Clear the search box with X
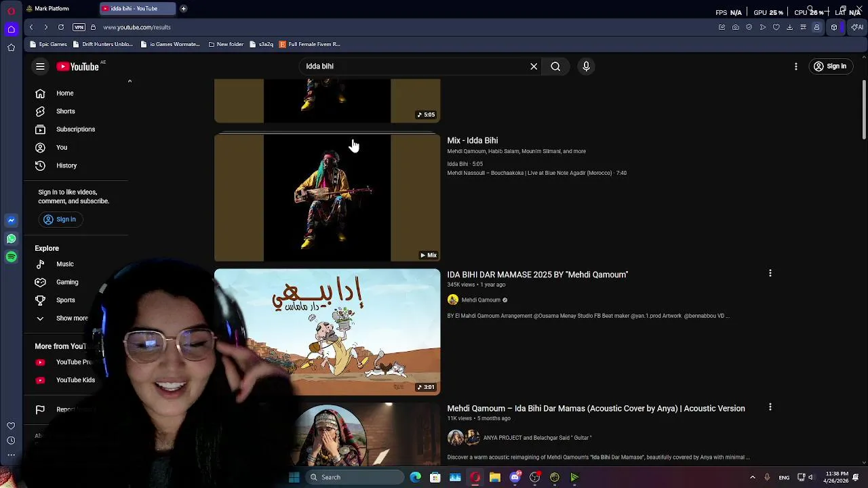 pyautogui.click(x=534, y=66)
